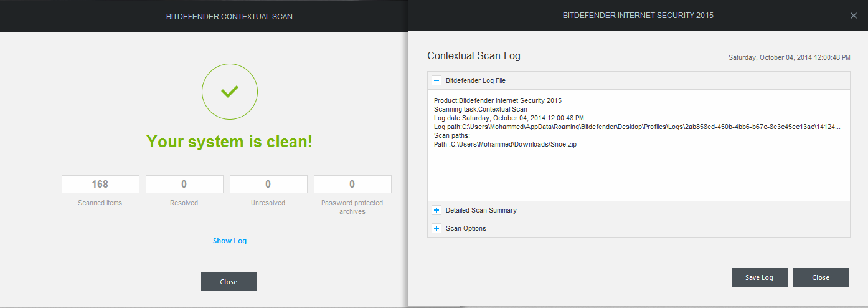
Task: Click the Contextual Scan Log heading
Action: [474, 55]
